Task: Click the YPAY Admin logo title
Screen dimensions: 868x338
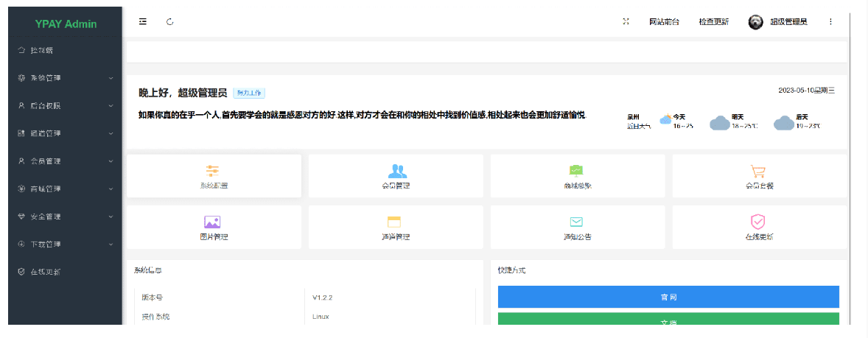Action: 66,24
